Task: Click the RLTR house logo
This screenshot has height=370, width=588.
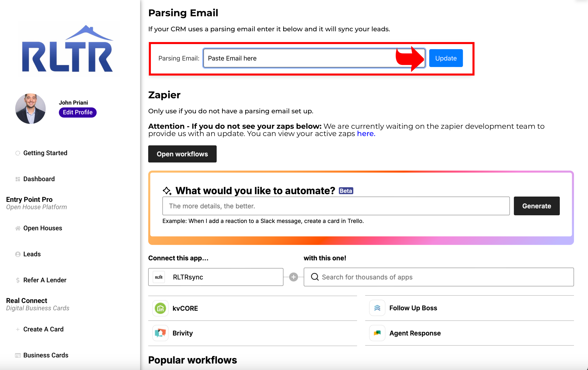Action: [x=67, y=49]
